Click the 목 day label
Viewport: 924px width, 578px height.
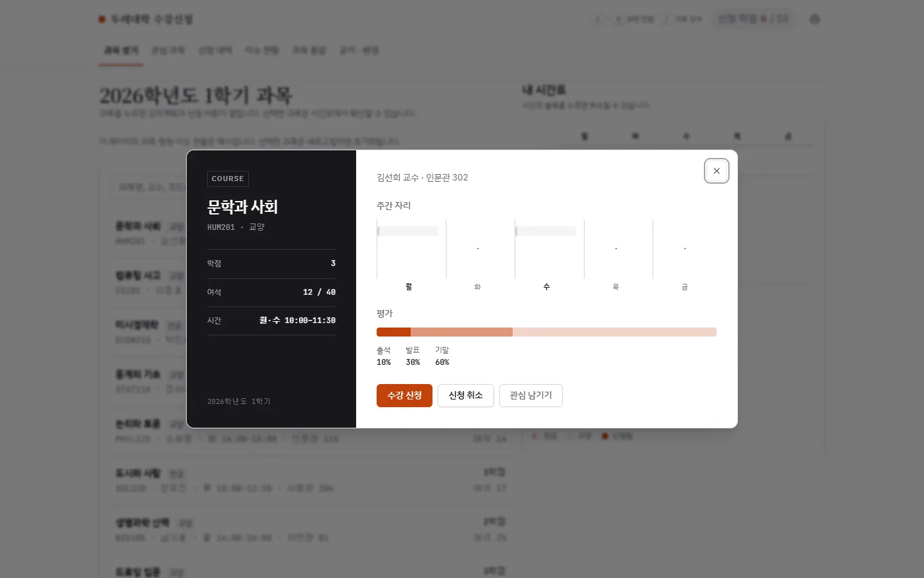pyautogui.click(x=615, y=286)
